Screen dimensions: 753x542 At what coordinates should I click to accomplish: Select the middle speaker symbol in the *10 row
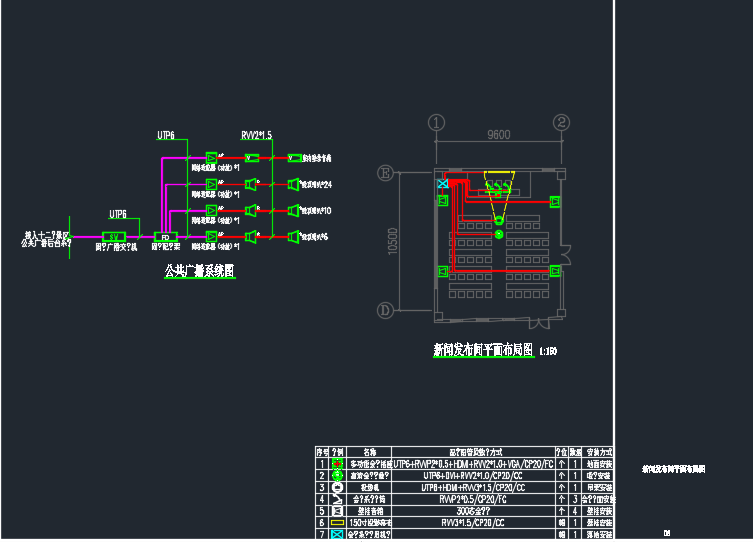251,210
